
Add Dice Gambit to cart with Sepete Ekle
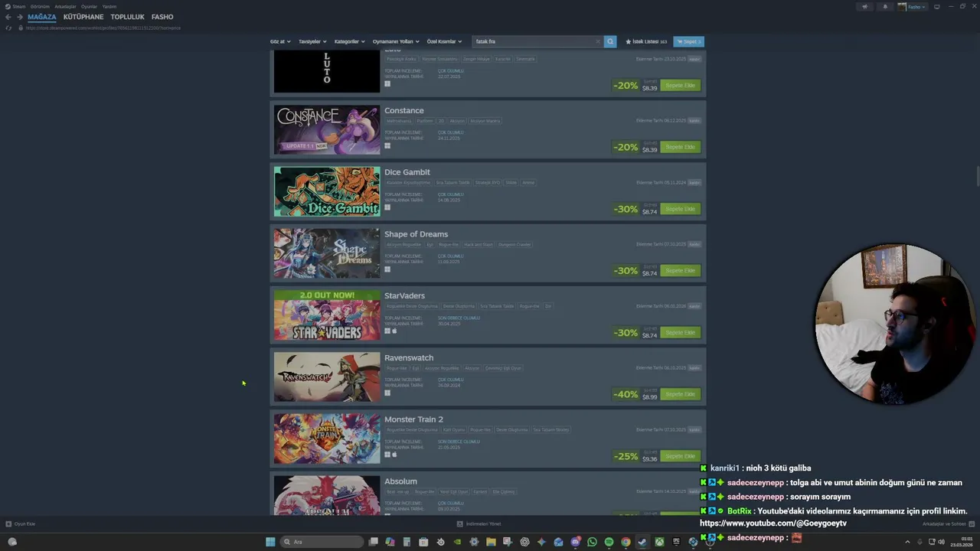(680, 209)
